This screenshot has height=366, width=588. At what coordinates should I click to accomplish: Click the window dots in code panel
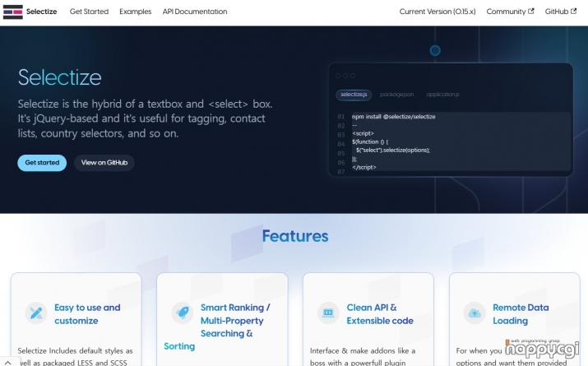tap(345, 76)
